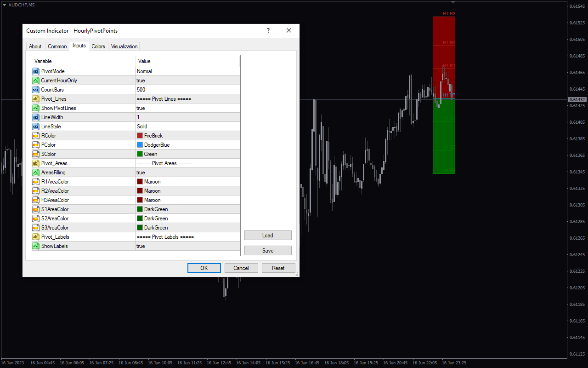The width and height of the screenshot is (588, 368).
Task: Click the R2AreaColor color-type icon
Action: pos(35,191)
